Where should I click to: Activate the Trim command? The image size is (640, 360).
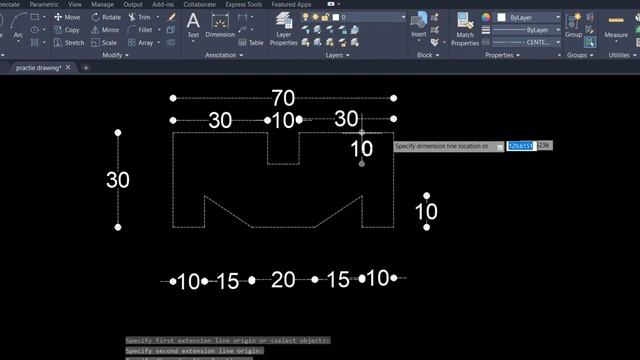[x=140, y=17]
